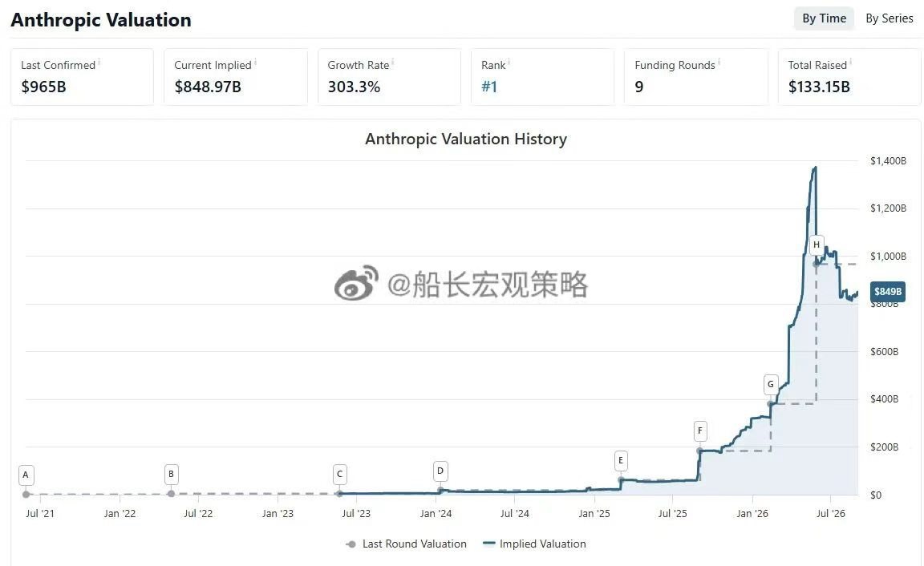Click the Jan '23 axis label
The width and height of the screenshot is (924, 566).
(278, 514)
